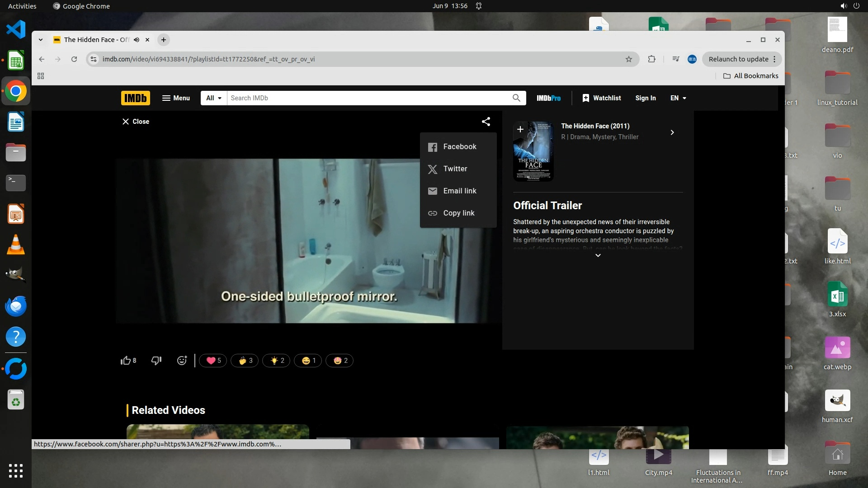
Task: Open Chrome extensions puzzle icon
Action: 651,59
